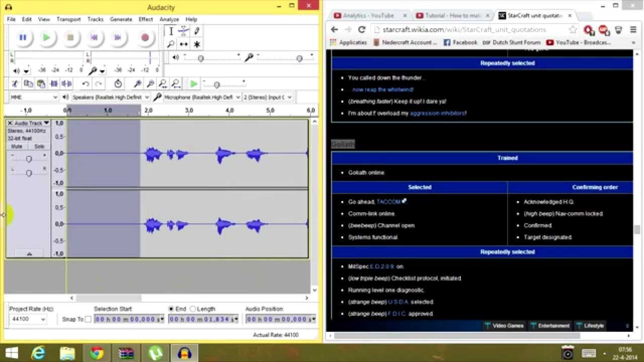Screen dimensions: 644x362
Task: Click the Chrome address bar URL
Action: click(x=464, y=30)
